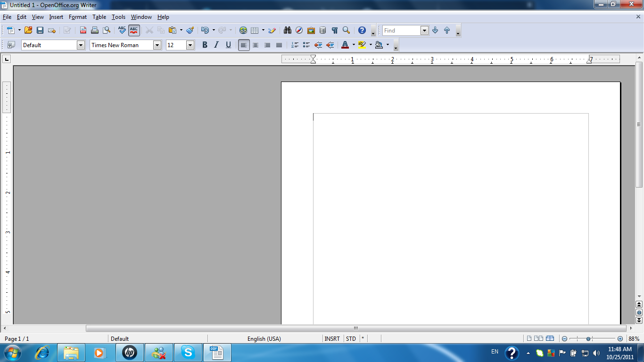The height and width of the screenshot is (362, 644).
Task: Click English (USA) language in status bar
Action: click(x=264, y=338)
